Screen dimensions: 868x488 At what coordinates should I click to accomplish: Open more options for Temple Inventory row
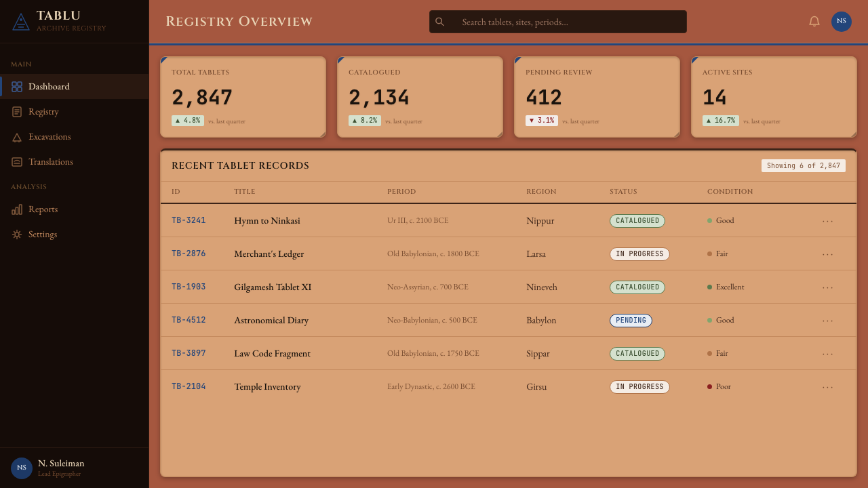coord(828,387)
